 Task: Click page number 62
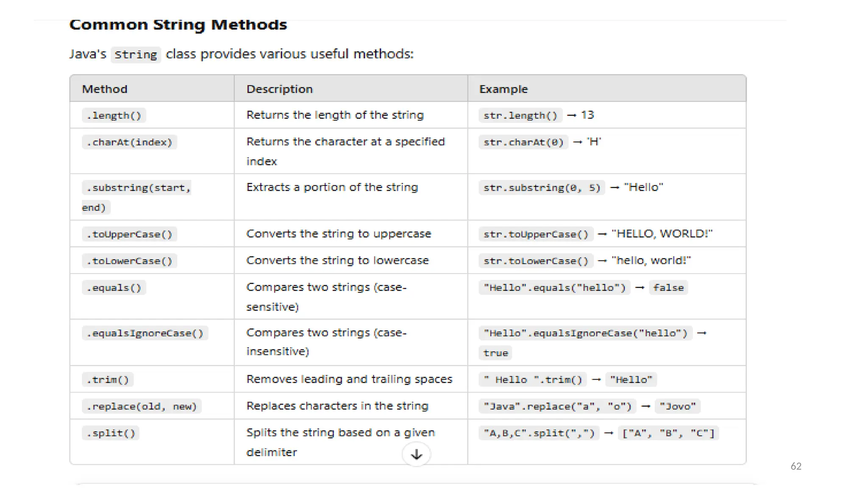point(796,466)
